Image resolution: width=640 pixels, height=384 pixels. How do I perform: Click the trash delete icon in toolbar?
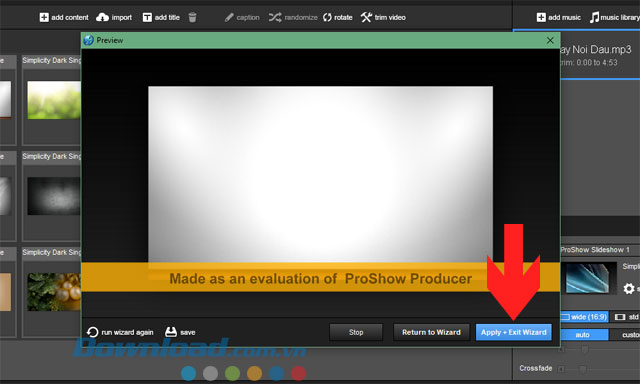click(192, 17)
